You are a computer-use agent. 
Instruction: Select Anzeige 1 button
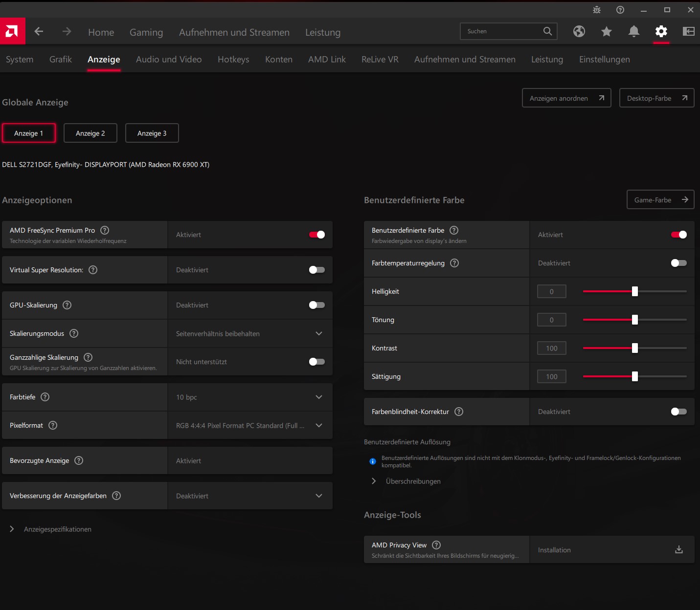(29, 133)
